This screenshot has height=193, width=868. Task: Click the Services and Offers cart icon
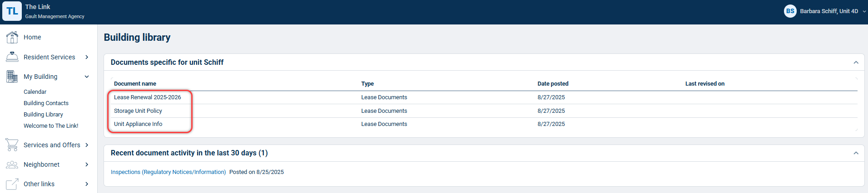click(12, 145)
